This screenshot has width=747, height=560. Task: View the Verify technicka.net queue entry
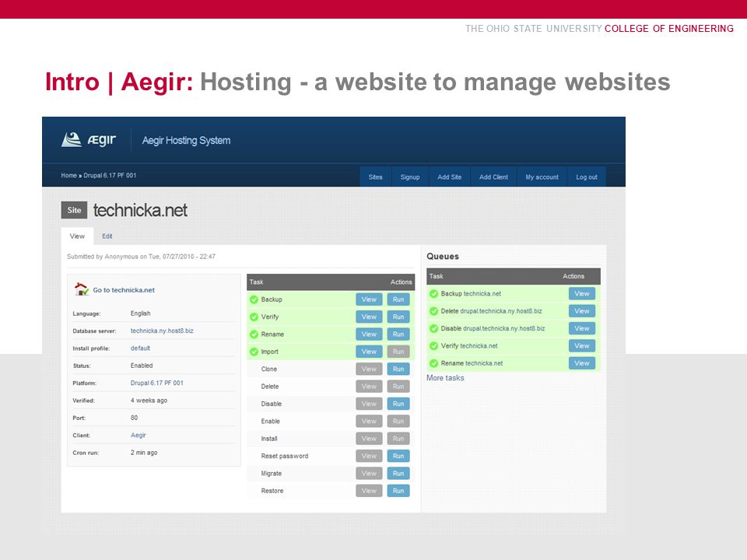coord(582,345)
